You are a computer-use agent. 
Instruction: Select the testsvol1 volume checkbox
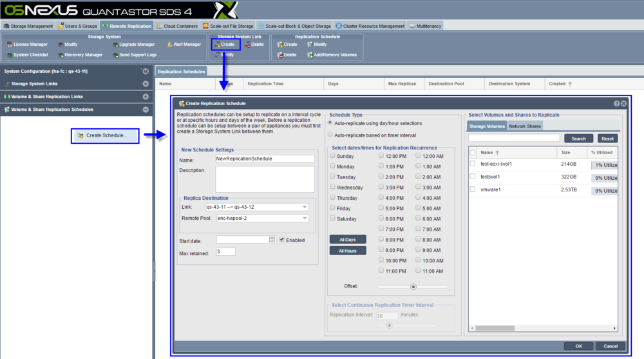pos(472,177)
